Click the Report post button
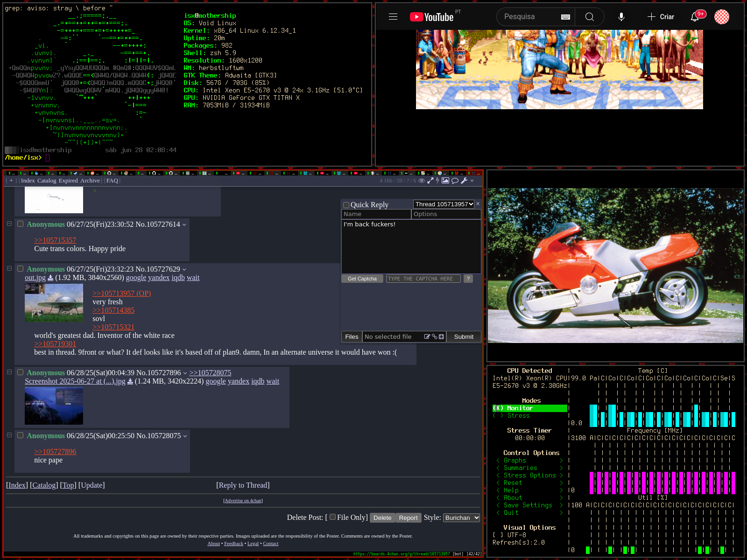The width and height of the screenshot is (747, 560). 409,518
